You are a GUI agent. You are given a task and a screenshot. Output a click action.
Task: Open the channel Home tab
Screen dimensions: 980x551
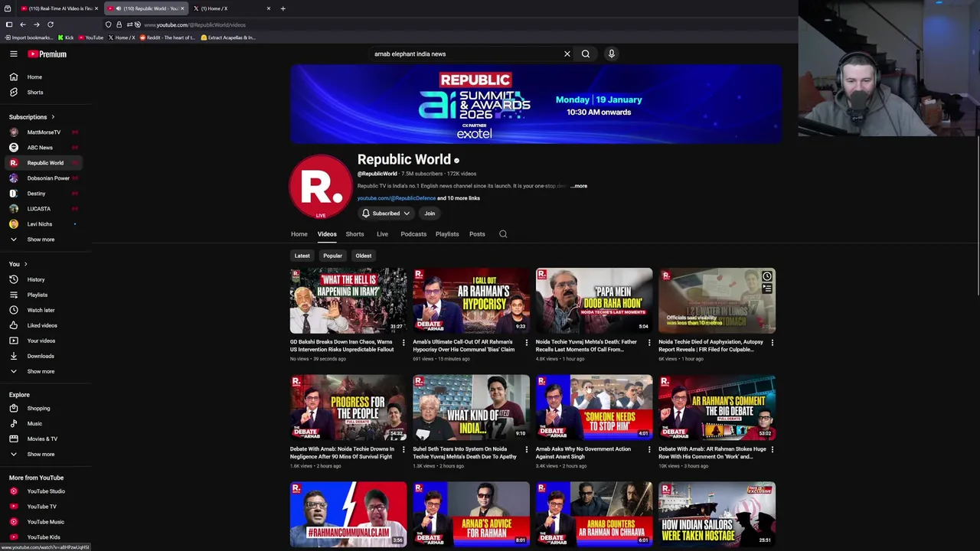[x=299, y=234]
